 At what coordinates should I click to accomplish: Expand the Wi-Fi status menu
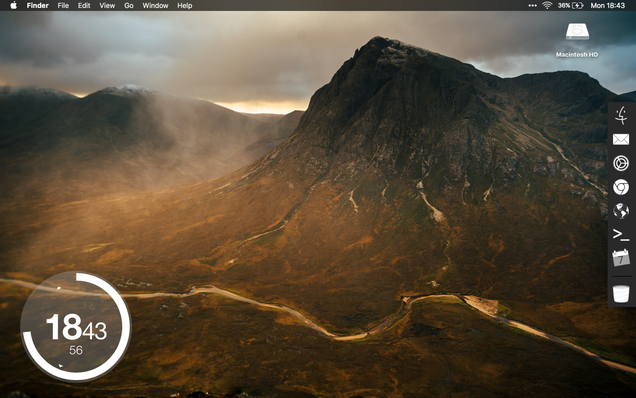[x=547, y=5]
